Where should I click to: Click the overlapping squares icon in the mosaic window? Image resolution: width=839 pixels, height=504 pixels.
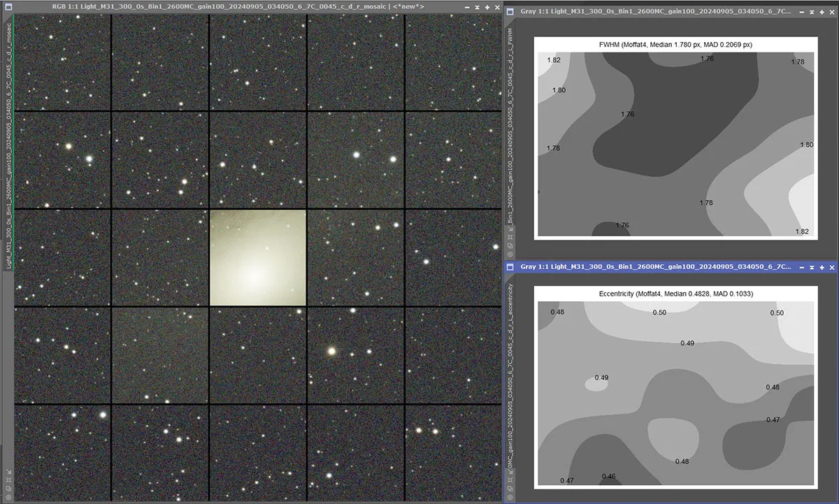[7, 489]
